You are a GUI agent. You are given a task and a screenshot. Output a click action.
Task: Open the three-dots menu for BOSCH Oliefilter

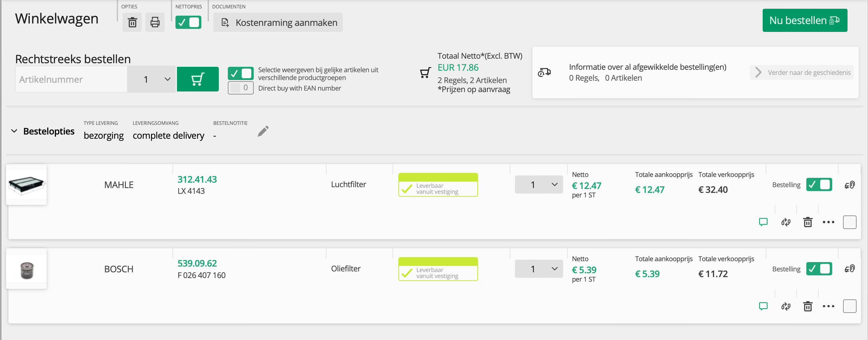828,306
